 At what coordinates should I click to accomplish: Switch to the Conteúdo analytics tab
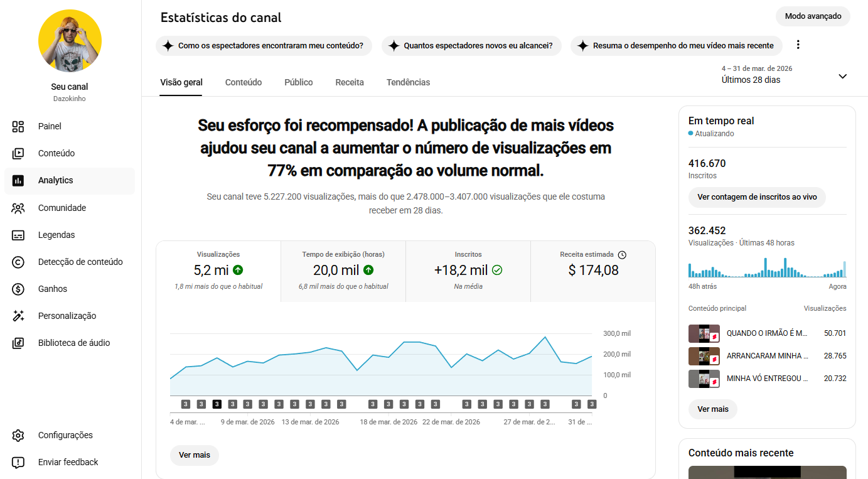tap(244, 82)
